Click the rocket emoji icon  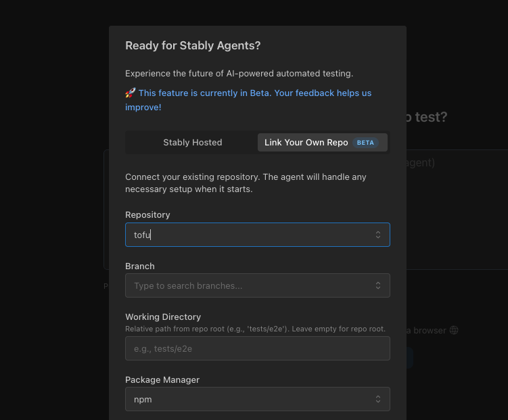131,93
